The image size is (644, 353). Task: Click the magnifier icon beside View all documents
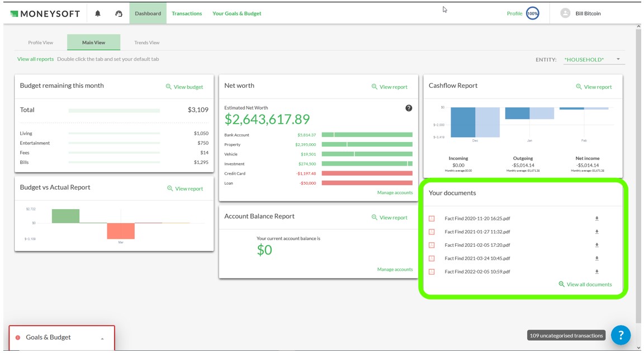point(561,284)
